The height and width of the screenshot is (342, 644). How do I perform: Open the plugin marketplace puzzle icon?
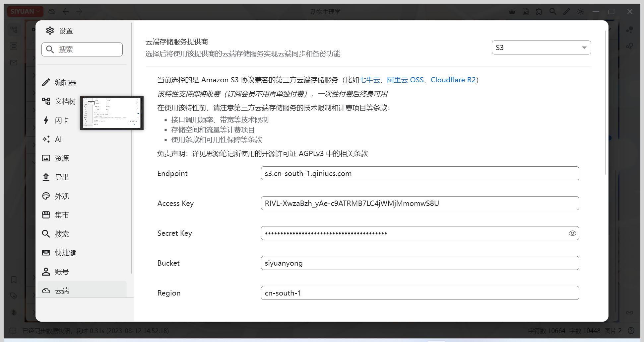tap(539, 11)
